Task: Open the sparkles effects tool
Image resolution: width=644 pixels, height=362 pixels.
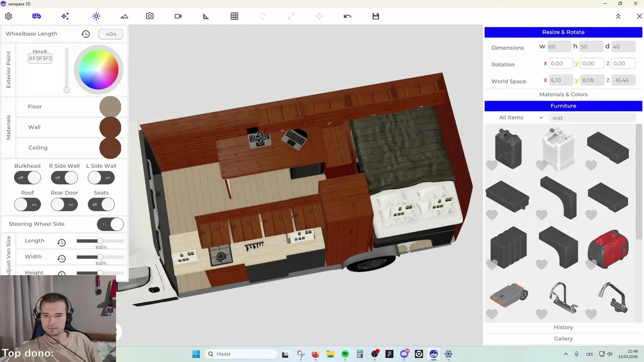Action: click(65, 16)
